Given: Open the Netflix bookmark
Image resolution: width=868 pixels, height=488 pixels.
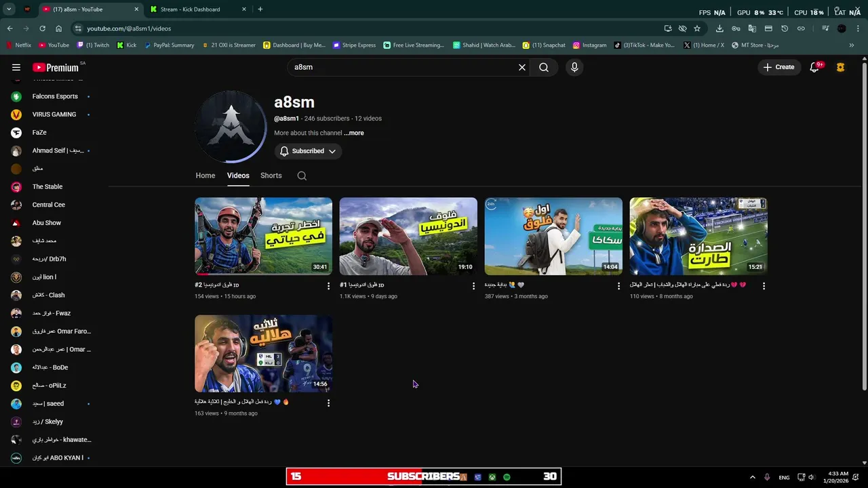Looking at the screenshot, I should tap(19, 45).
